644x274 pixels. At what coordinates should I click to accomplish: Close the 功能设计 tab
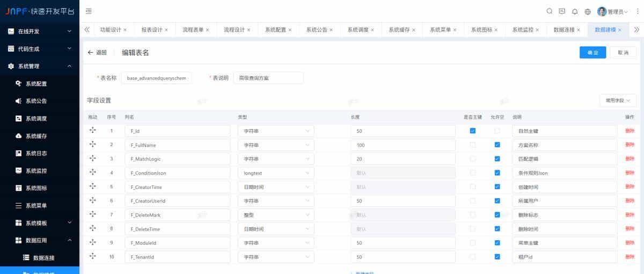125,30
